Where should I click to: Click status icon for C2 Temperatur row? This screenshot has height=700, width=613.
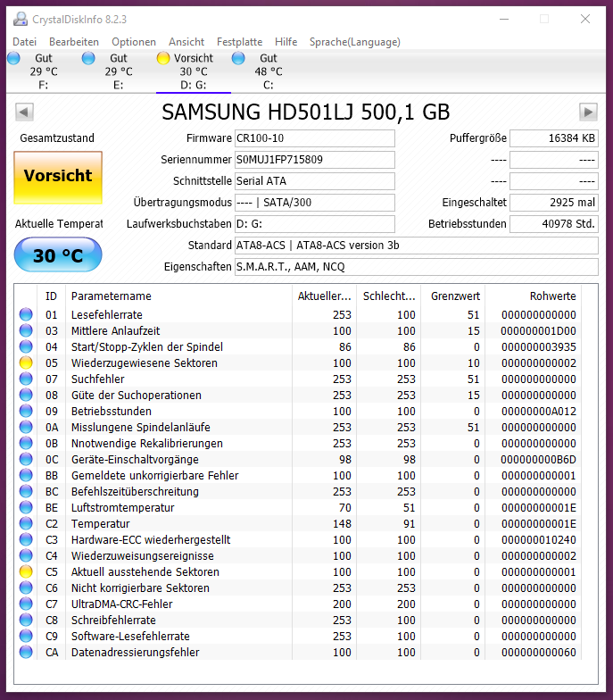(x=26, y=523)
